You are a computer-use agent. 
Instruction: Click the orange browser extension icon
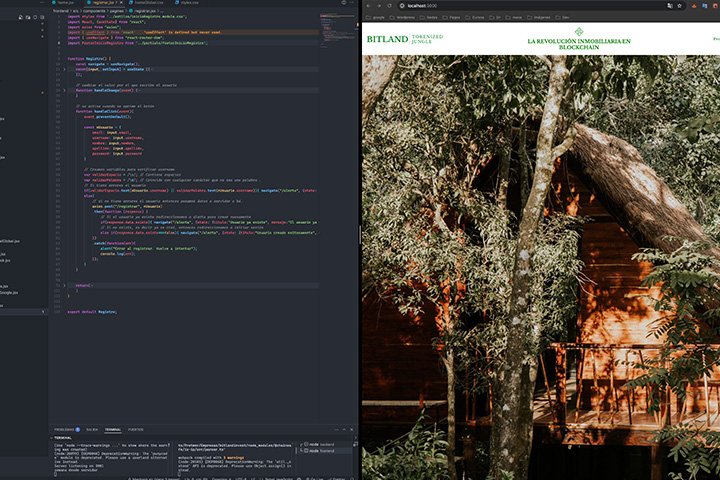pyautogui.click(x=694, y=6)
